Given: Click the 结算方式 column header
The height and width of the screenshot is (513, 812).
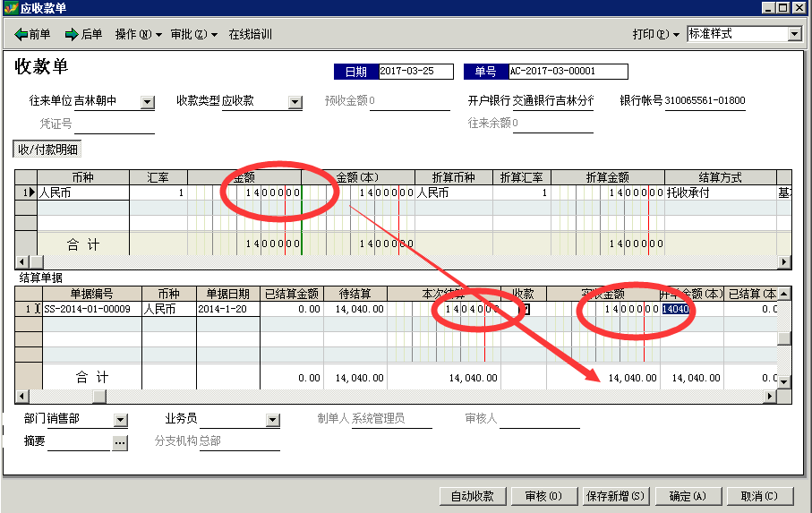Looking at the screenshot, I should tap(721, 177).
